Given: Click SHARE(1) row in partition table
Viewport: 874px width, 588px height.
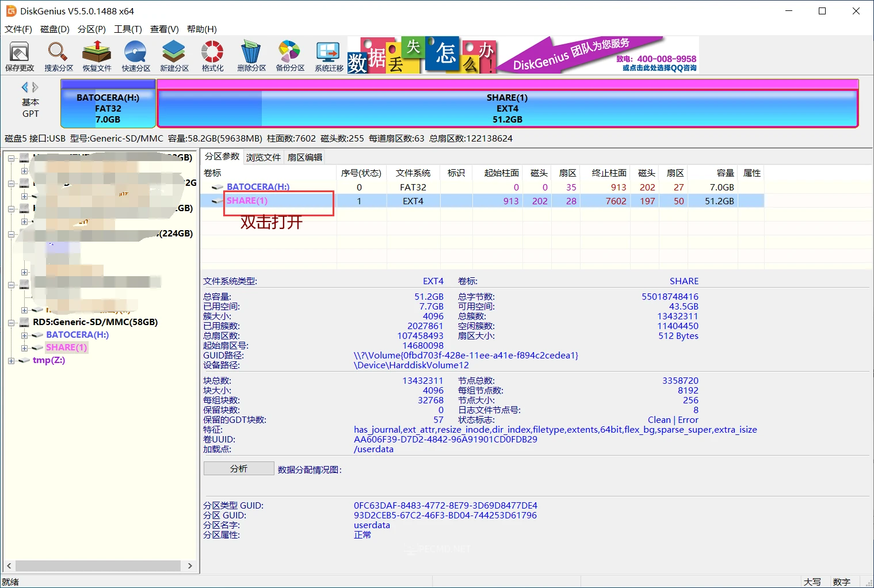Looking at the screenshot, I should coord(482,201).
